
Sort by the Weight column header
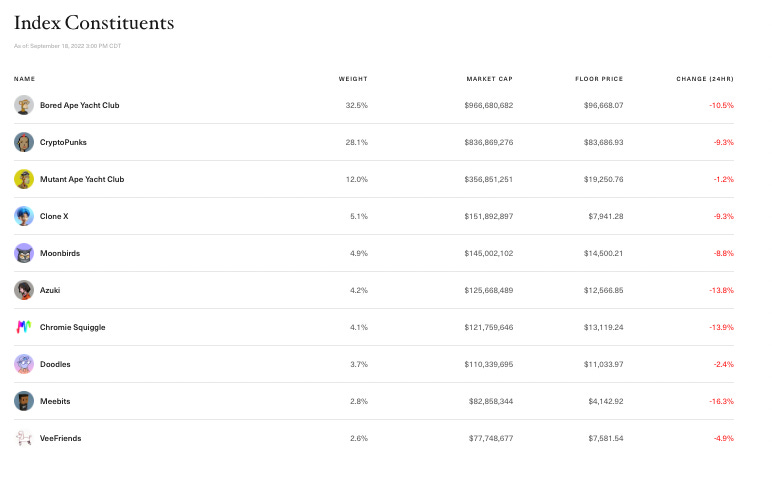[x=353, y=79]
